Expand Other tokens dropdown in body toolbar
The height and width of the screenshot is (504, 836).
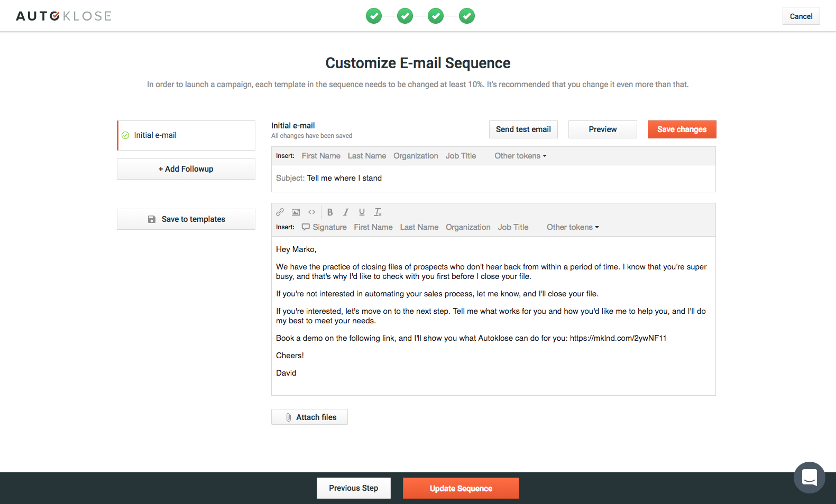(573, 227)
